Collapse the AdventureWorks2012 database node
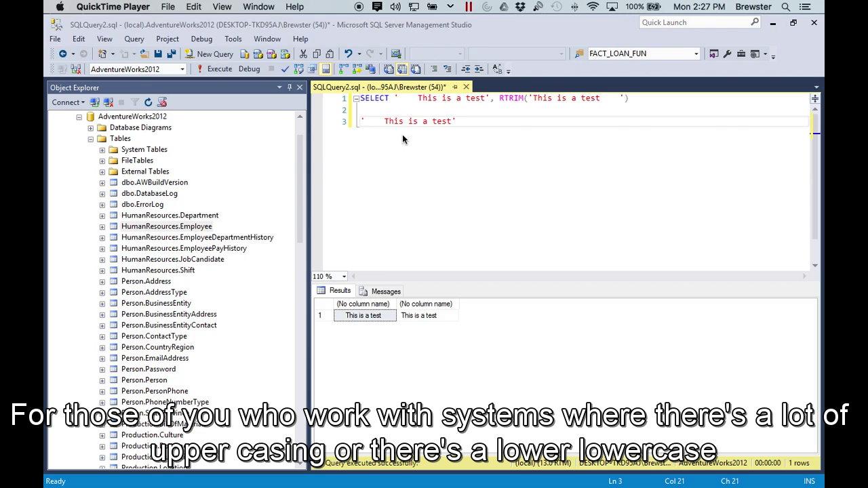 (x=79, y=117)
